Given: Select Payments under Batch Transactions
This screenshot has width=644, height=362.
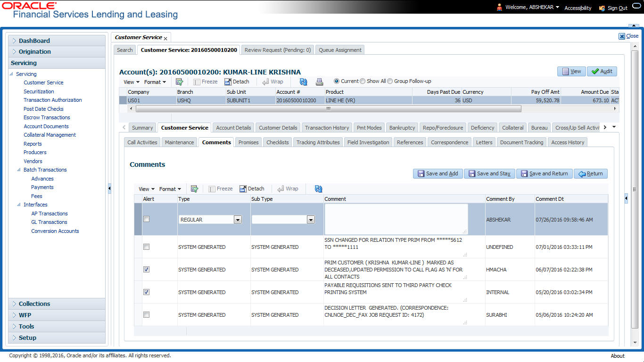Looking at the screenshot, I should [42, 187].
